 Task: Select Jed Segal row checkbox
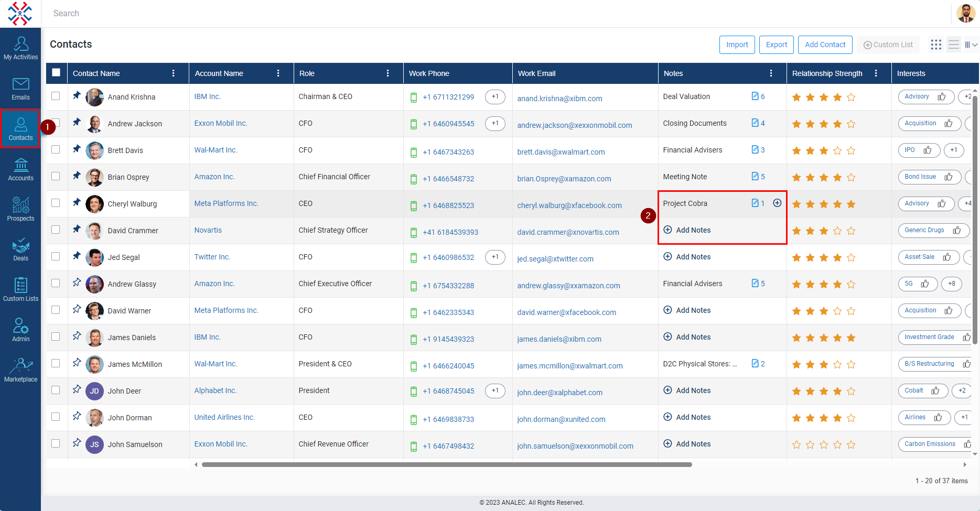pos(56,256)
